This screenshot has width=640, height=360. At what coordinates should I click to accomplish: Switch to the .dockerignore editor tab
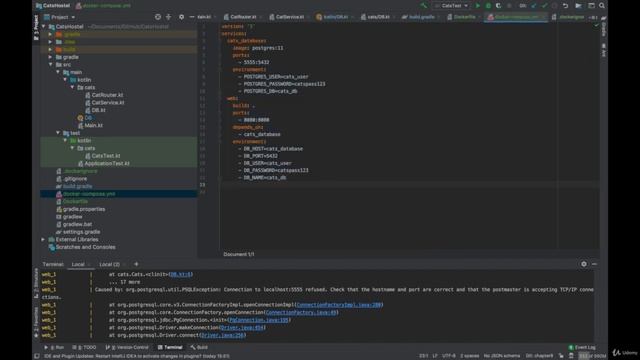[568, 17]
